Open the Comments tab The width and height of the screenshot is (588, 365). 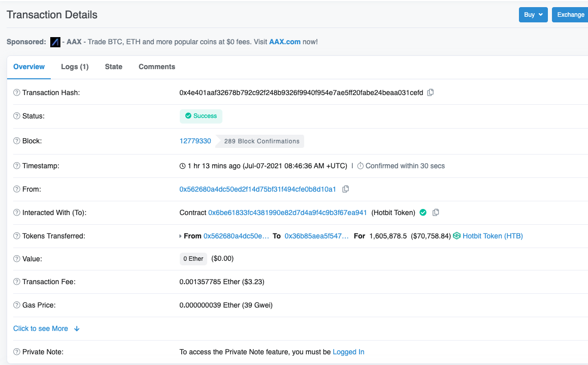(157, 67)
